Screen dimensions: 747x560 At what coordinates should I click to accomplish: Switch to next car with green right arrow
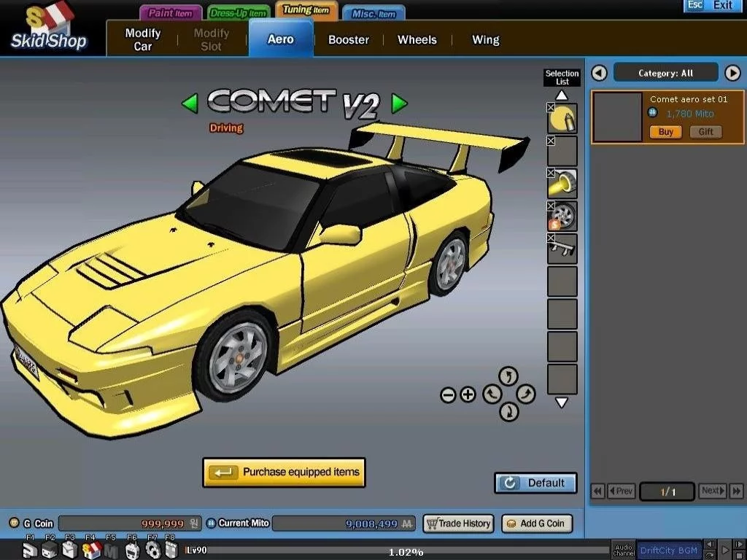pyautogui.click(x=399, y=104)
